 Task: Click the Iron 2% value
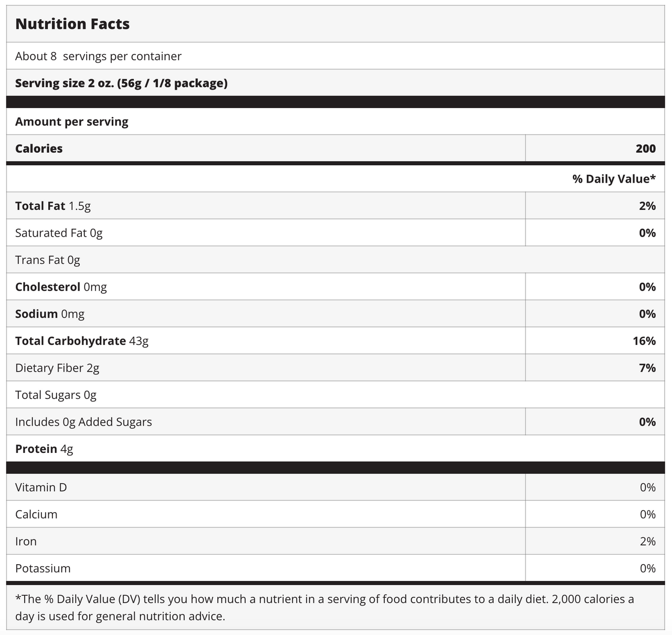pyautogui.click(x=648, y=542)
